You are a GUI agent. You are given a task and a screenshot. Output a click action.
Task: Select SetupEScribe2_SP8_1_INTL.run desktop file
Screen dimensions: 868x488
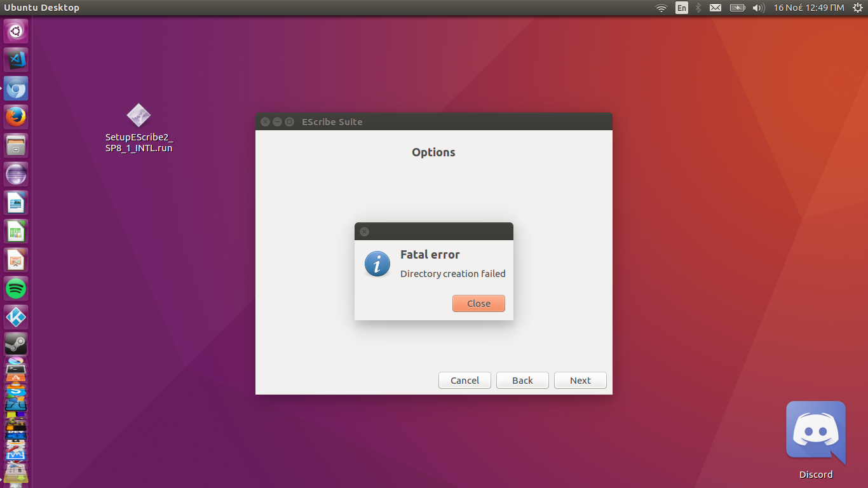pos(139,128)
